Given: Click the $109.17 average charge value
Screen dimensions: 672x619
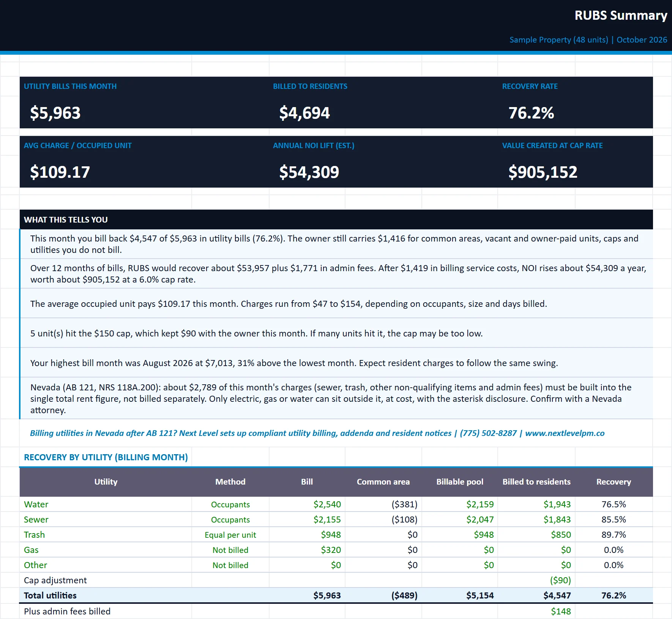Looking at the screenshot, I should pos(60,172).
